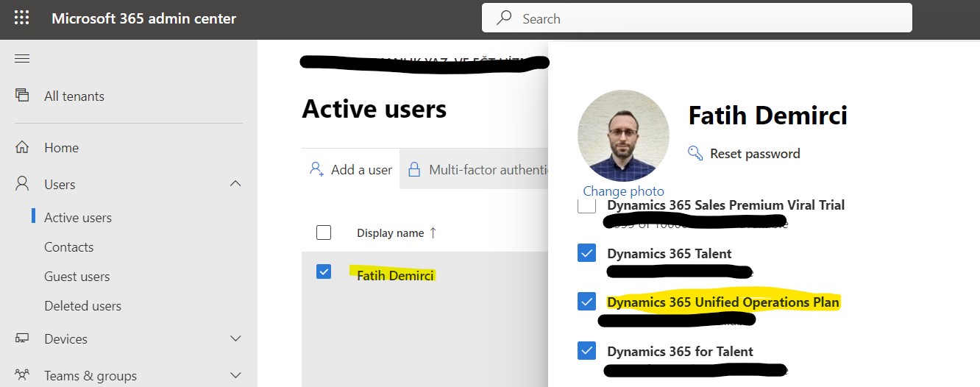Expand the Devices section chevron

[235, 338]
